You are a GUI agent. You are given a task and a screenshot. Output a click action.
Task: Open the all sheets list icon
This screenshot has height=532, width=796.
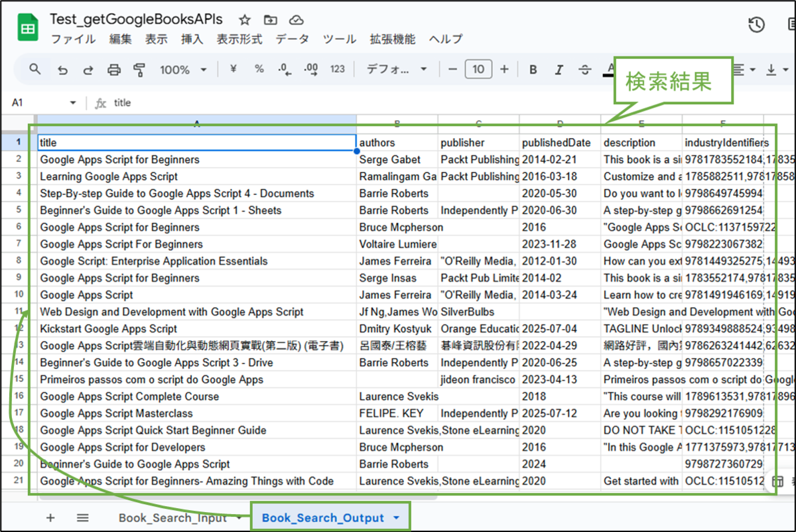pos(83,517)
